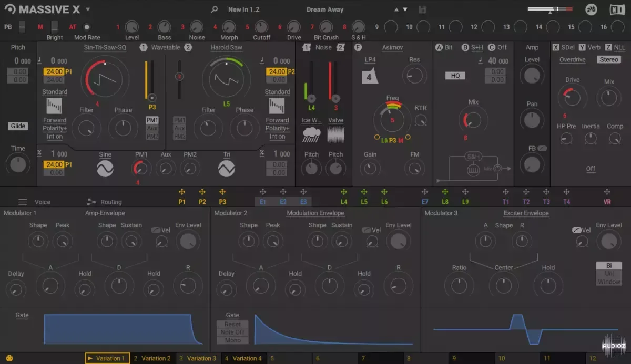Open the Amp-Envelope type menu
The image size is (631, 364).
(105, 213)
